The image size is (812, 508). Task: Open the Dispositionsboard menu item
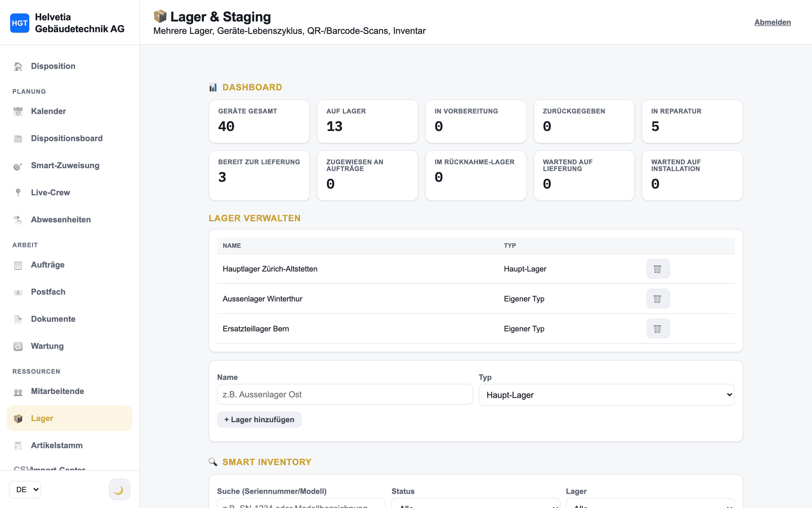[x=69, y=139]
